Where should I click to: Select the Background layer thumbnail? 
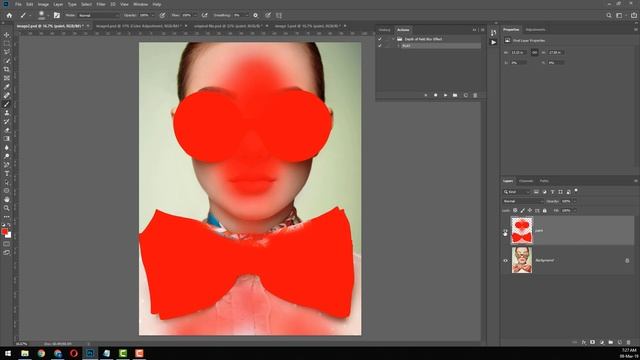(x=522, y=260)
